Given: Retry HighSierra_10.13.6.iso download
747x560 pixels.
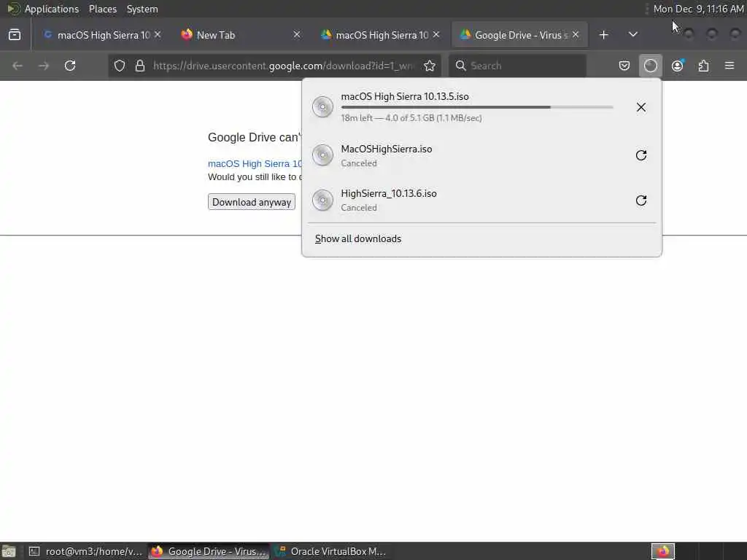Looking at the screenshot, I should pos(641,201).
